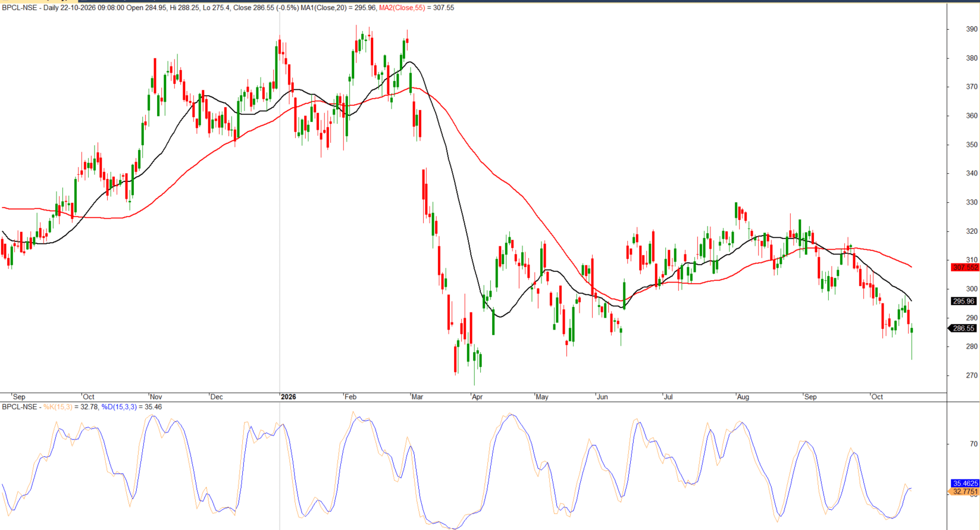Click the Aug label on date axis
Screen dimensions: 980x530
[743, 397]
